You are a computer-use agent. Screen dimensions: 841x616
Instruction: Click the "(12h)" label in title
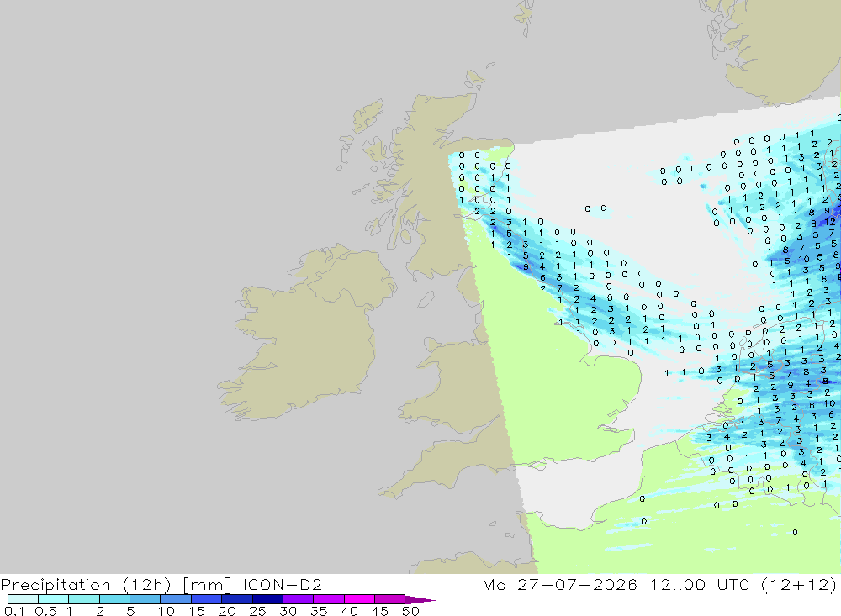click(147, 585)
